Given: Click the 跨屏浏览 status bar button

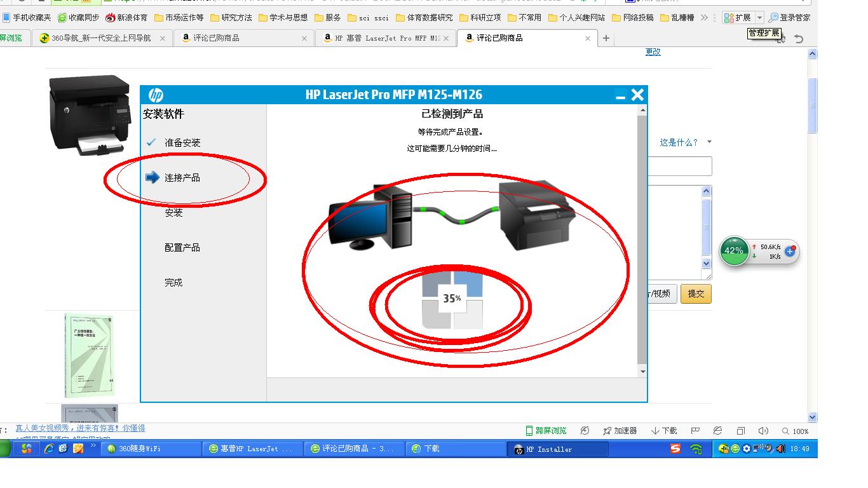Looking at the screenshot, I should pos(546,431).
